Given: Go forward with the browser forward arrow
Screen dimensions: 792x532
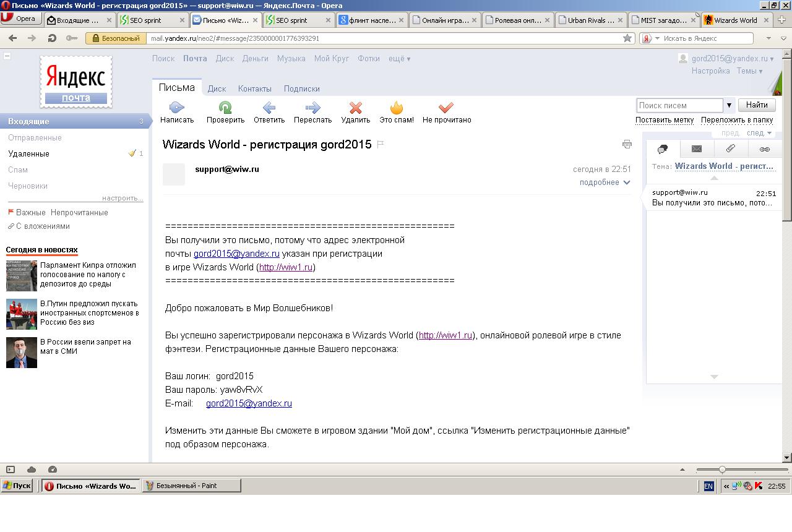Looking at the screenshot, I should click(32, 38).
